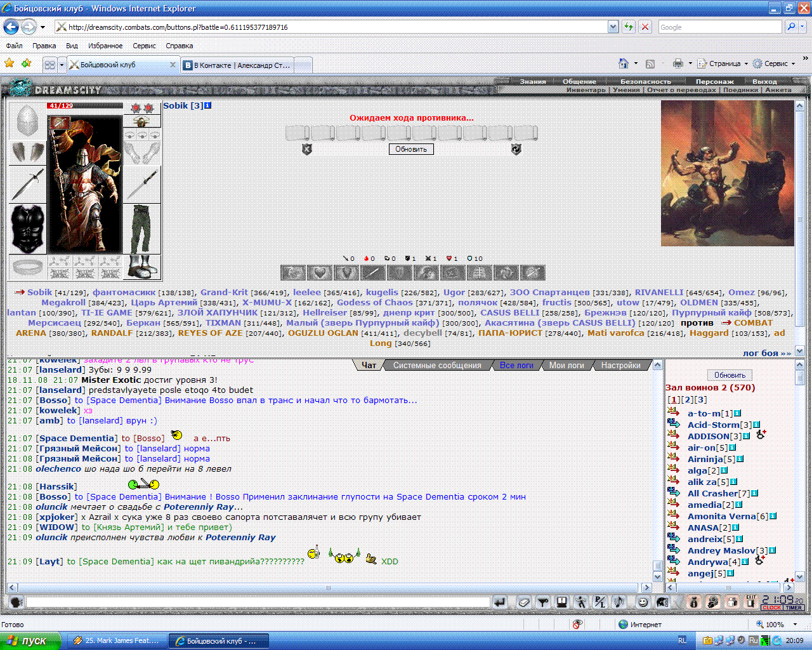This screenshot has height=650, width=812.
Task: Expand the Сервис toolbar dropdown
Action: point(794,63)
